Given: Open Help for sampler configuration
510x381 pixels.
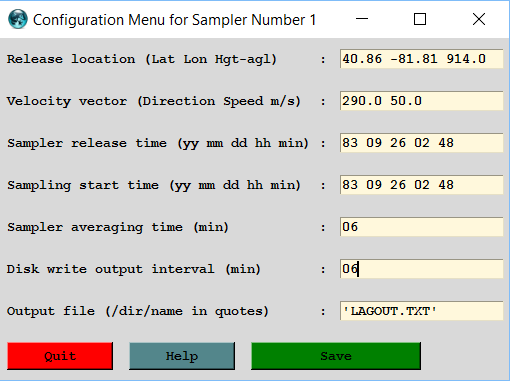Looking at the screenshot, I should pyautogui.click(x=182, y=356).
